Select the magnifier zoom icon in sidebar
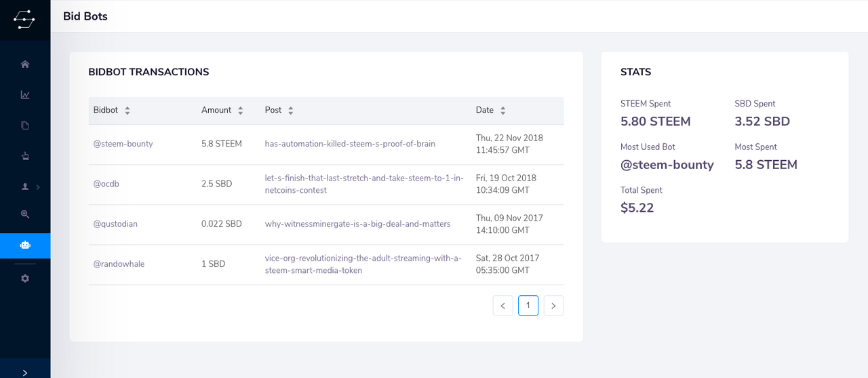868x378 pixels. [25, 214]
